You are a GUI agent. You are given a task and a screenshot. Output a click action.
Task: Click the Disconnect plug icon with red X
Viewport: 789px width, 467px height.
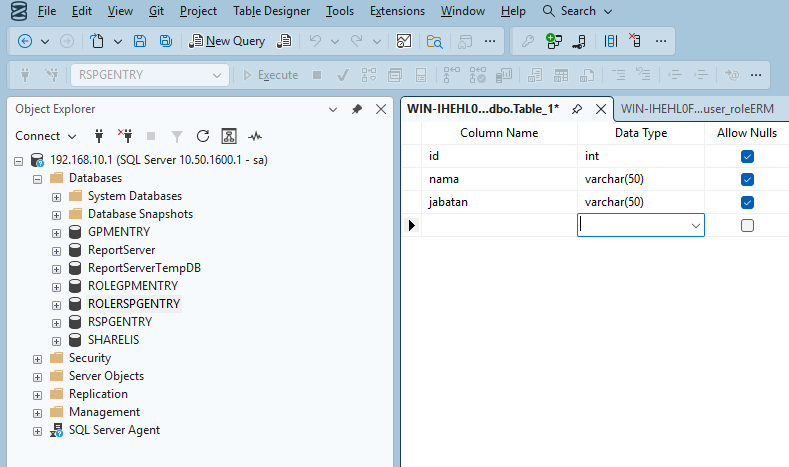(x=125, y=136)
